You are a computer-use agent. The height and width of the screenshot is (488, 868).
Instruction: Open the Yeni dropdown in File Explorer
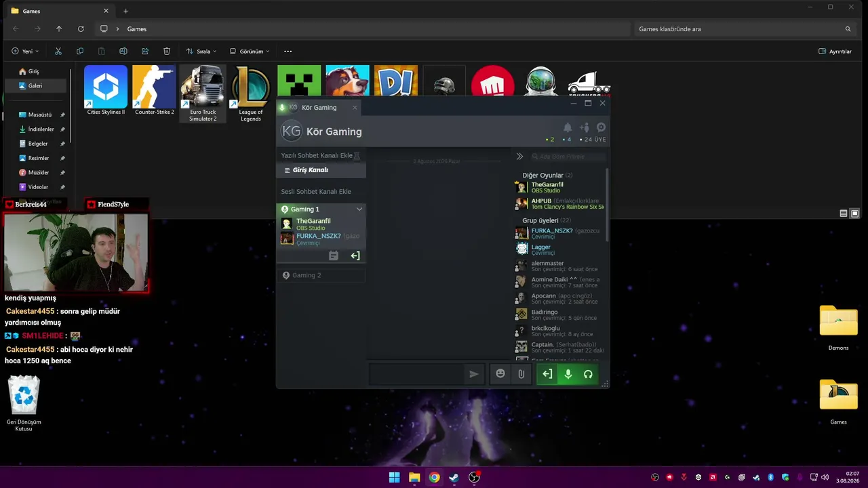tap(25, 51)
